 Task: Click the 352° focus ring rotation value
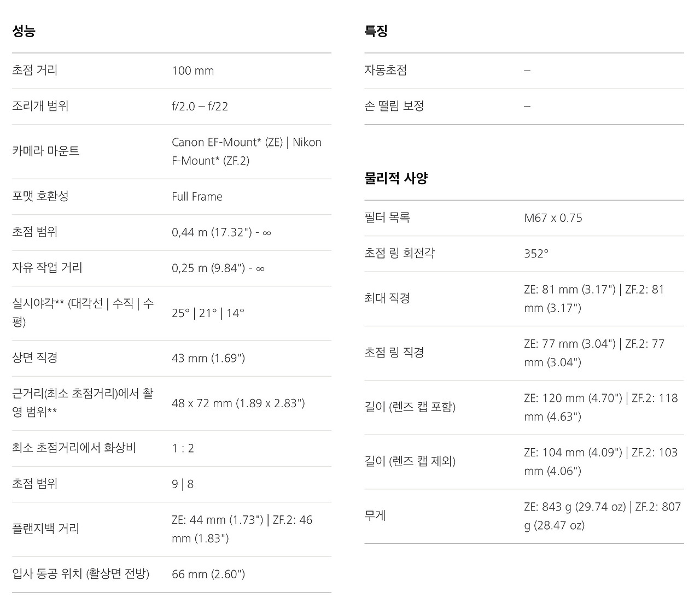[x=536, y=254]
